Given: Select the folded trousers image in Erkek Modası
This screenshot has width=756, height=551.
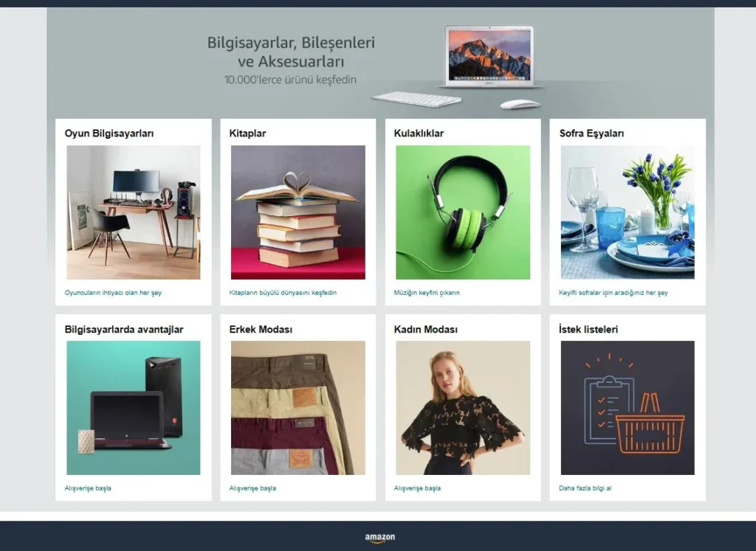Looking at the screenshot, I should click(298, 407).
